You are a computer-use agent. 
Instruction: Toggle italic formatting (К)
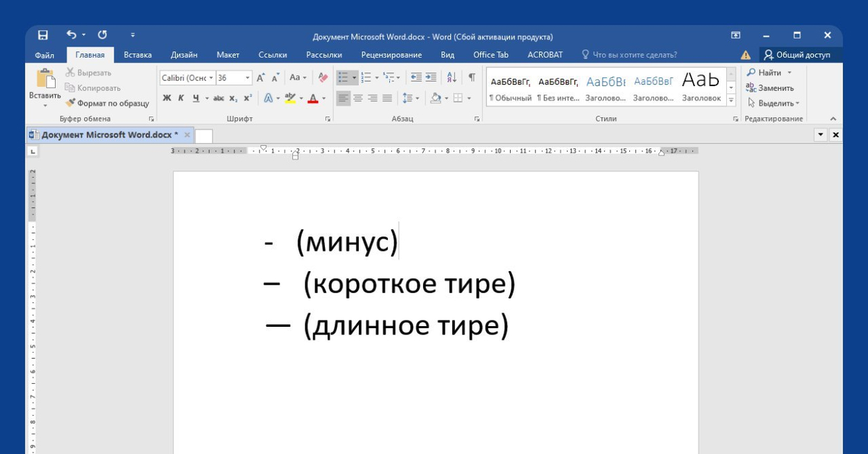[x=182, y=98]
